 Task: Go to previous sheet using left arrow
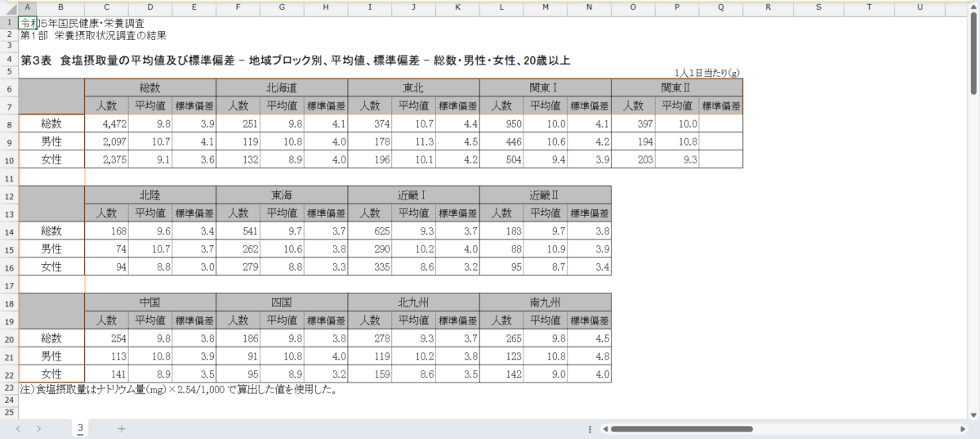click(17, 428)
